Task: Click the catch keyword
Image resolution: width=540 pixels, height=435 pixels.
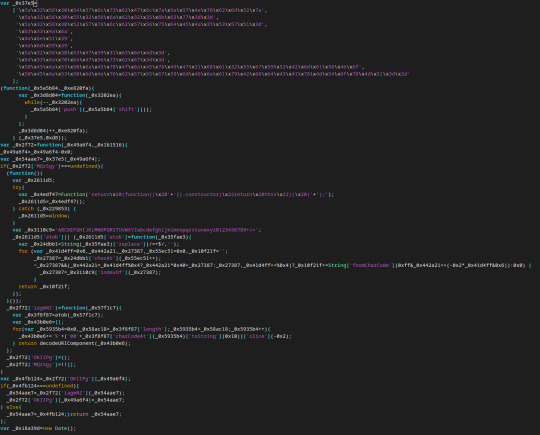Action: point(26,208)
